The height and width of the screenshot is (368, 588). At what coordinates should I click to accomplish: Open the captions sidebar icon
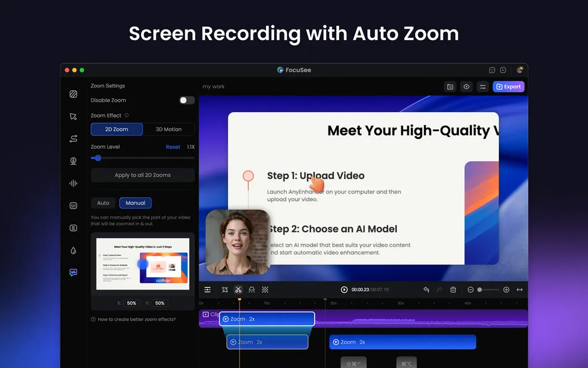tap(73, 205)
